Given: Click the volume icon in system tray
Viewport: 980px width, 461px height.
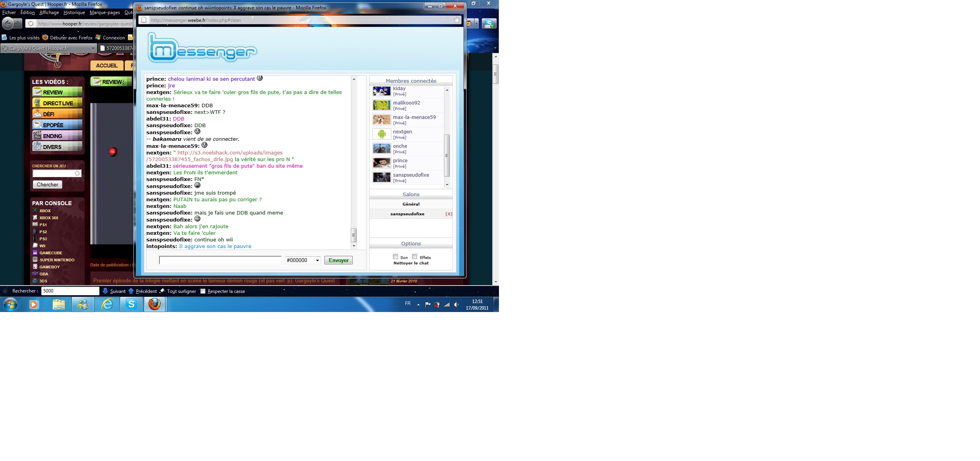Looking at the screenshot, I should tap(456, 305).
